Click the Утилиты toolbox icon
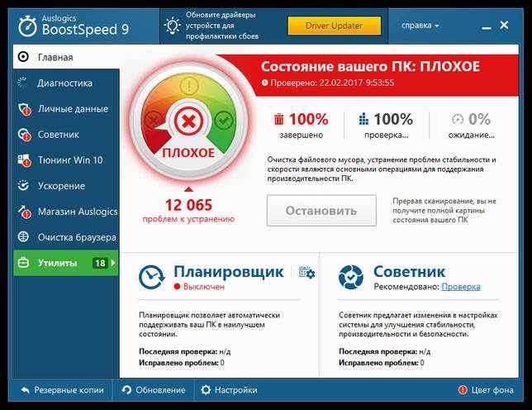Screen dimensions: 532x410 (23, 263)
